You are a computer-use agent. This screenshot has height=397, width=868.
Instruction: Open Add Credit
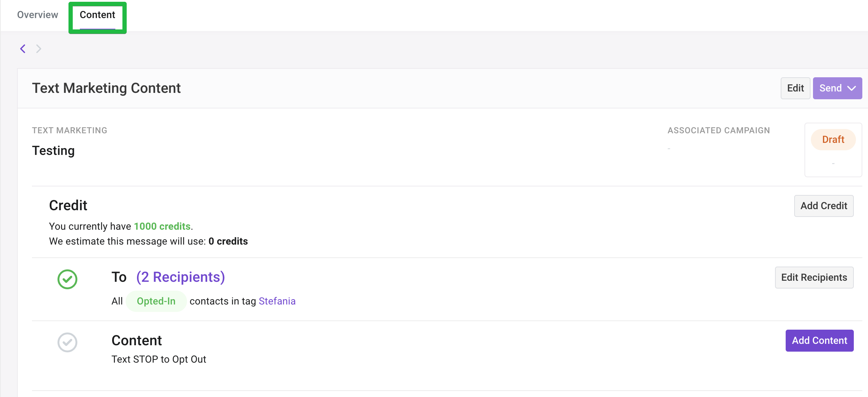click(824, 206)
